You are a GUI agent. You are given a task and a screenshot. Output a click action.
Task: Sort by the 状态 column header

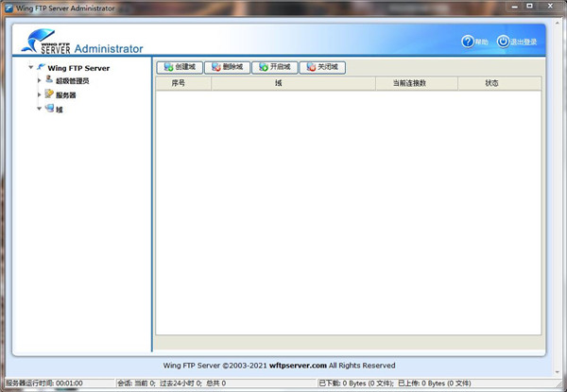coord(492,84)
